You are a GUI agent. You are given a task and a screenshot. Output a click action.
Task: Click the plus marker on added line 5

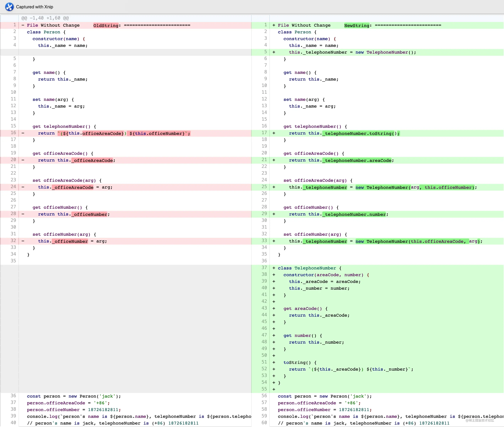pos(274,52)
